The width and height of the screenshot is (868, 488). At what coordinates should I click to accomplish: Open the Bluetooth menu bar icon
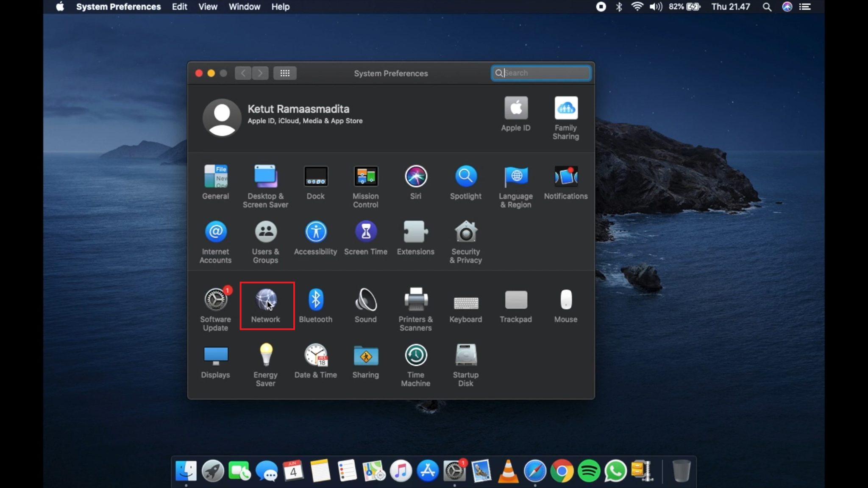pyautogui.click(x=619, y=6)
